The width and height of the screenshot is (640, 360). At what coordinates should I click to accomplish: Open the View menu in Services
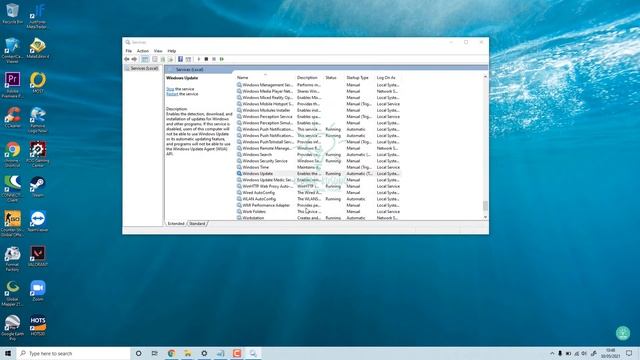158,51
